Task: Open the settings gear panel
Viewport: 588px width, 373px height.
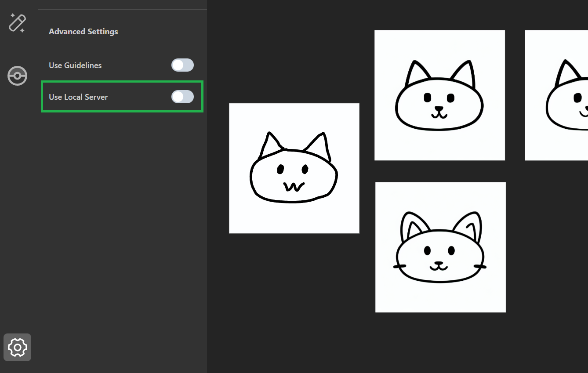Action: pyautogui.click(x=17, y=347)
